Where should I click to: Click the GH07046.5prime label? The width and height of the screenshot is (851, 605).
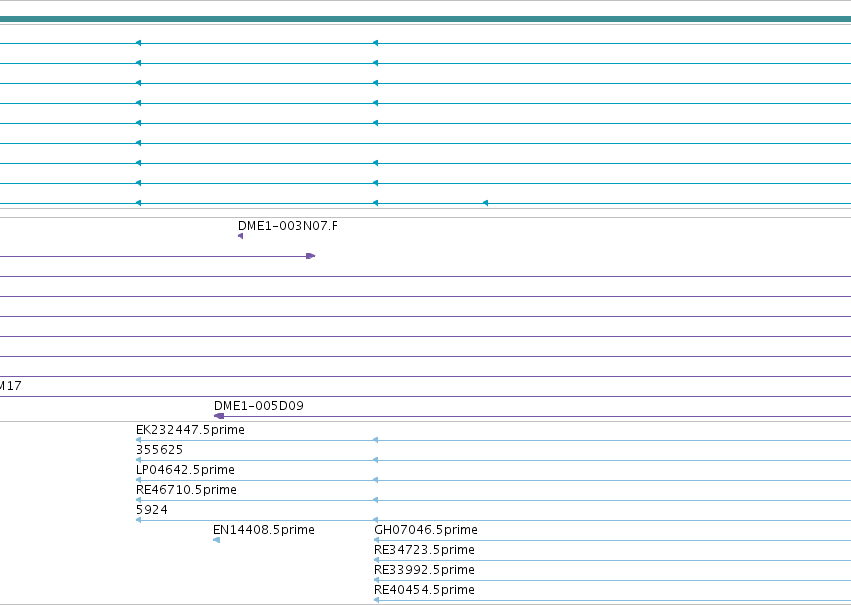tap(426, 530)
